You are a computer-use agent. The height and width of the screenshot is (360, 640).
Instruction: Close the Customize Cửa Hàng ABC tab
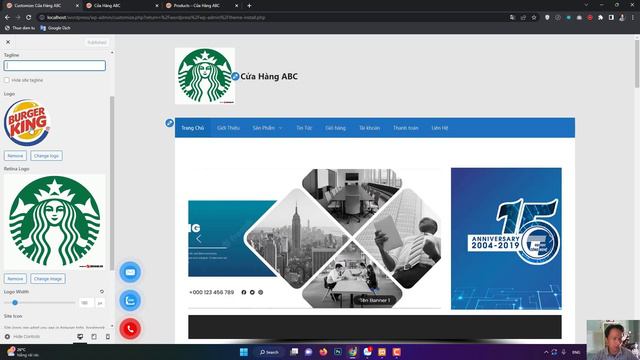77,6
